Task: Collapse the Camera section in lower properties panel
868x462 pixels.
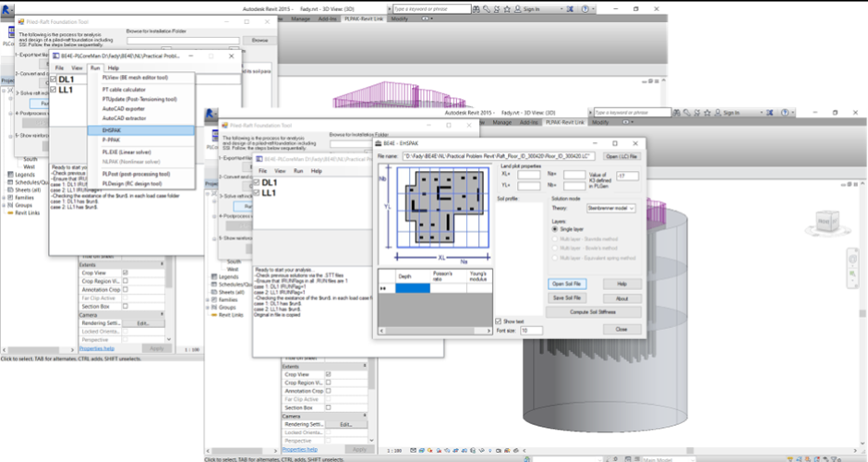Action: (365, 416)
